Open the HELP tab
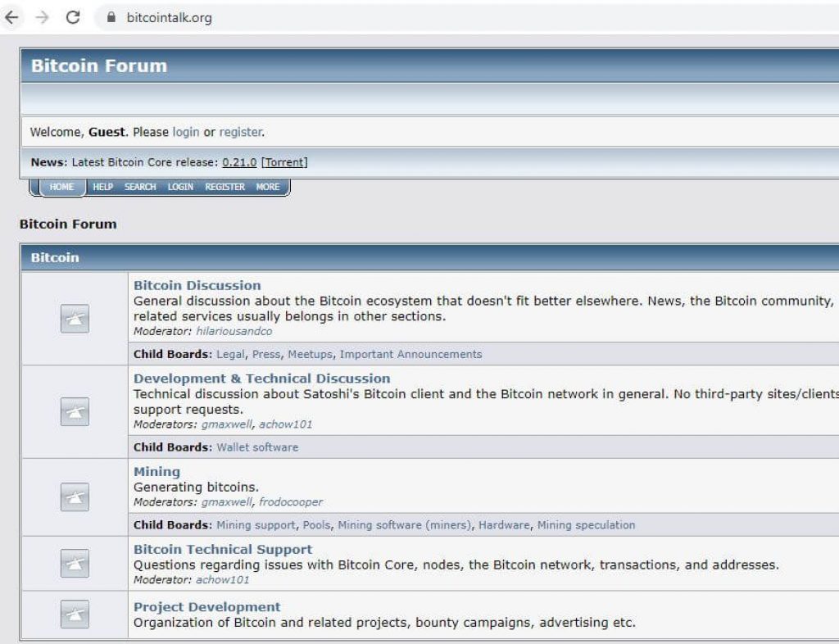 pos(102,187)
